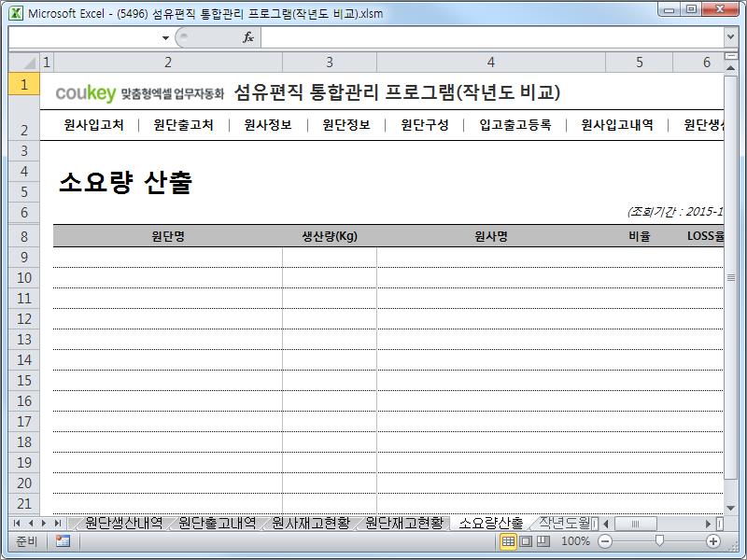Viewport: 747px width, 560px height.
Task: Click horizontal scrollbar right arrow
Action: [708, 524]
